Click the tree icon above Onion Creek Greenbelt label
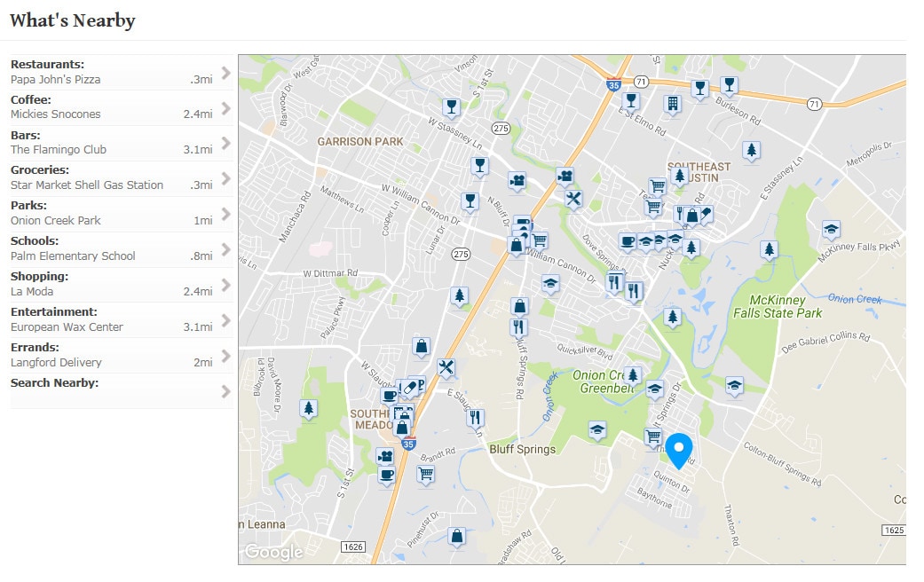 coord(632,375)
